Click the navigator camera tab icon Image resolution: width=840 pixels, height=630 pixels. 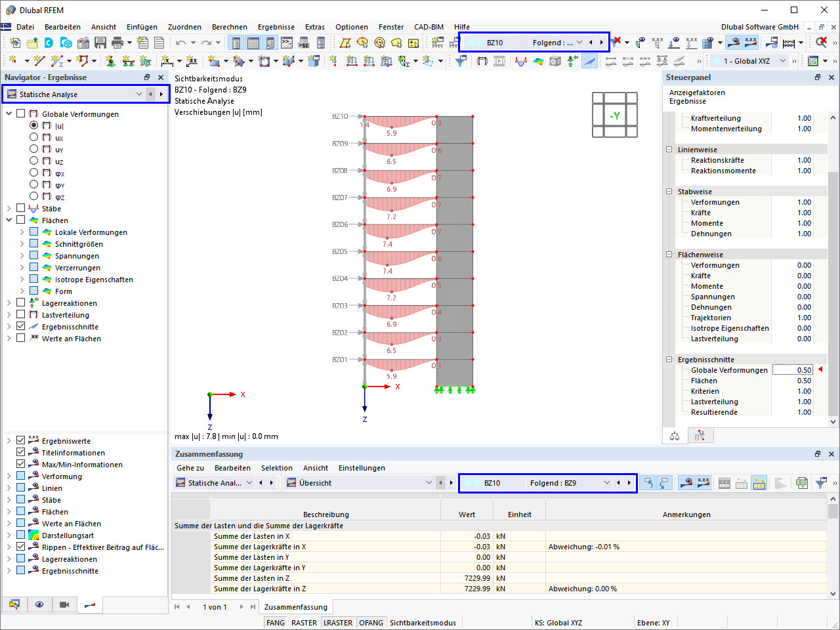click(64, 604)
